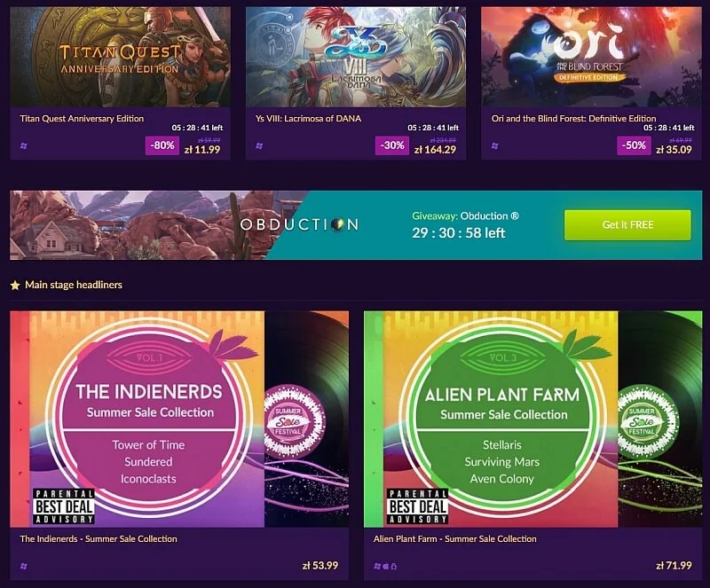710x588 pixels.
Task: Click Windows icon on Alien Plant Farm card
Action: click(377, 566)
